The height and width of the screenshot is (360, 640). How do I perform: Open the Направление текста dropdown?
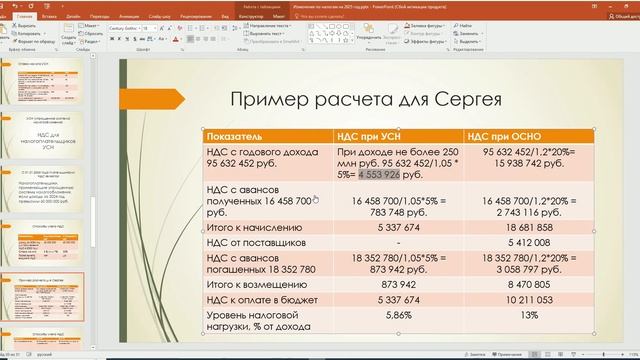pos(267,26)
